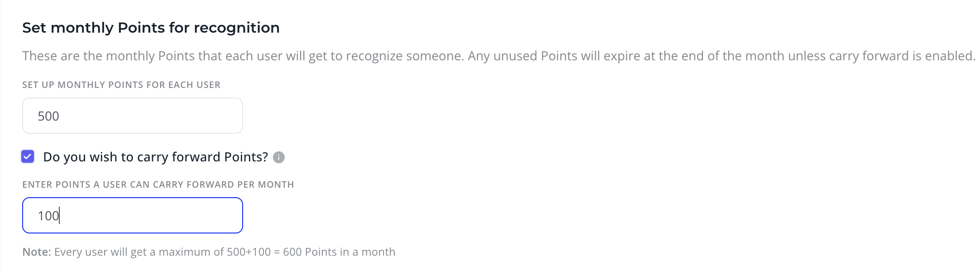
Task: Uncheck the carry forward Points checkbox
Action: [x=28, y=157]
